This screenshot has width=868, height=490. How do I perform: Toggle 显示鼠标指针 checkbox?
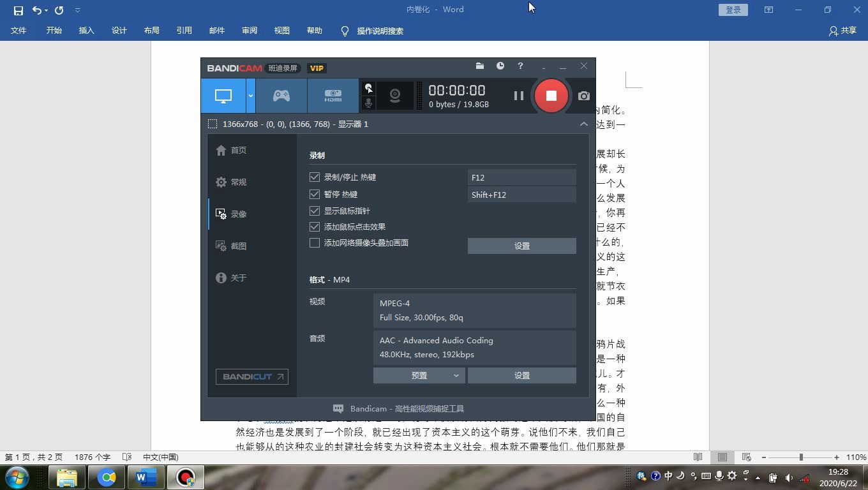pyautogui.click(x=314, y=211)
